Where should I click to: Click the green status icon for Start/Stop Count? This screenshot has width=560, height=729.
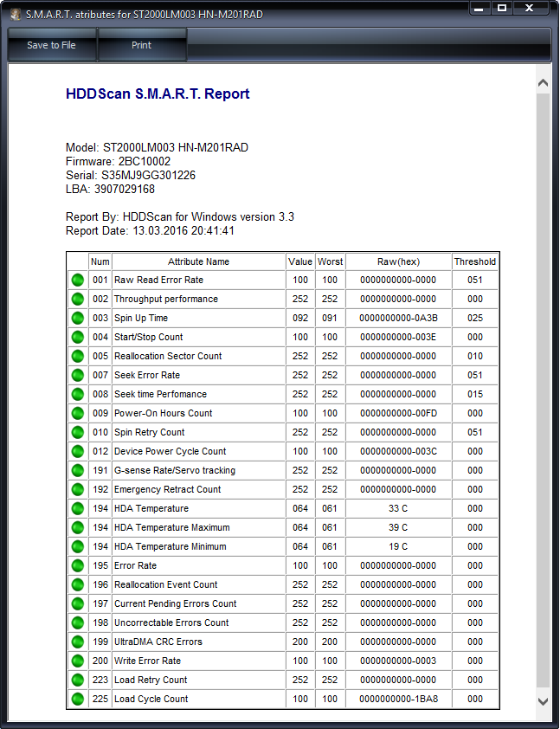click(x=78, y=337)
